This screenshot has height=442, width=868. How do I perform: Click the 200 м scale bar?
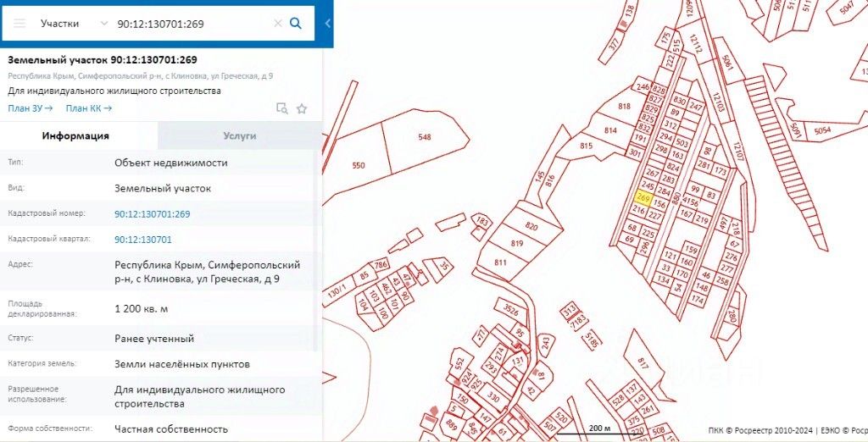point(598,430)
